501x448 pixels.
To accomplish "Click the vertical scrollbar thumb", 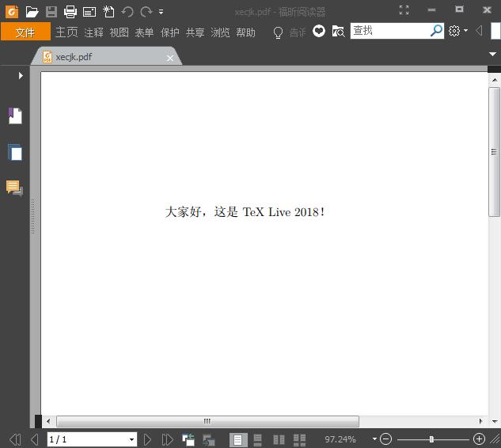I will pyautogui.click(x=494, y=152).
